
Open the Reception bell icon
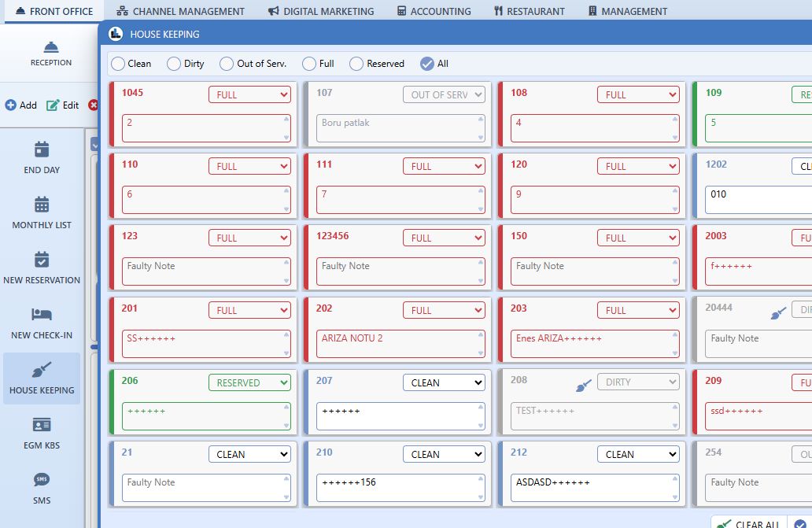50,48
